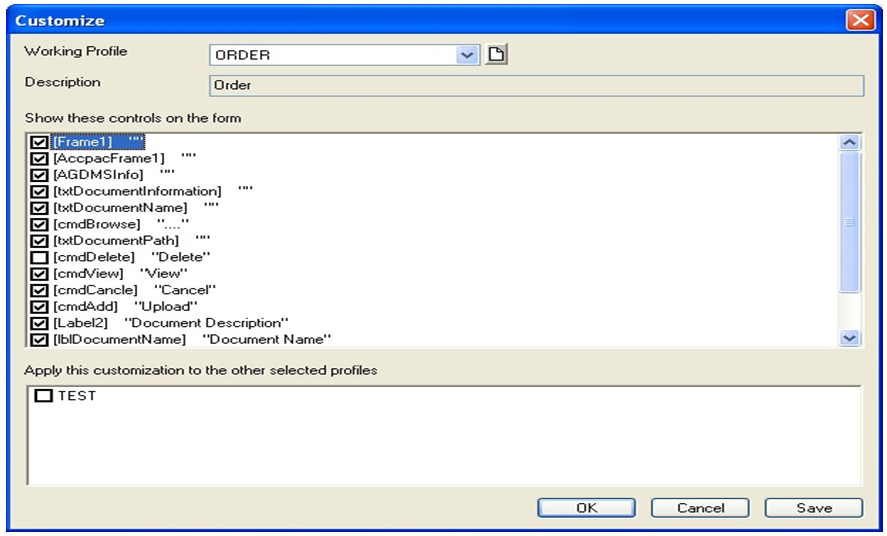Viewport: 887px width, 536px height.
Task: Check the TEST profile checkbox
Action: [x=44, y=395]
